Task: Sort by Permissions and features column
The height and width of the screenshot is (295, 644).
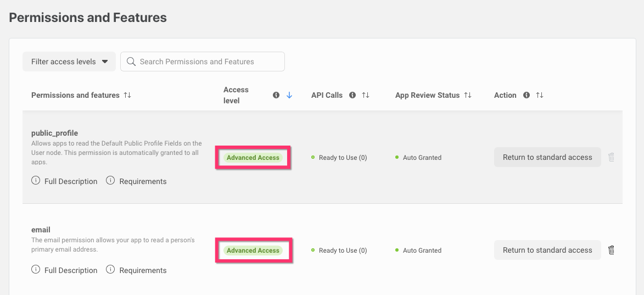Action: 127,95
